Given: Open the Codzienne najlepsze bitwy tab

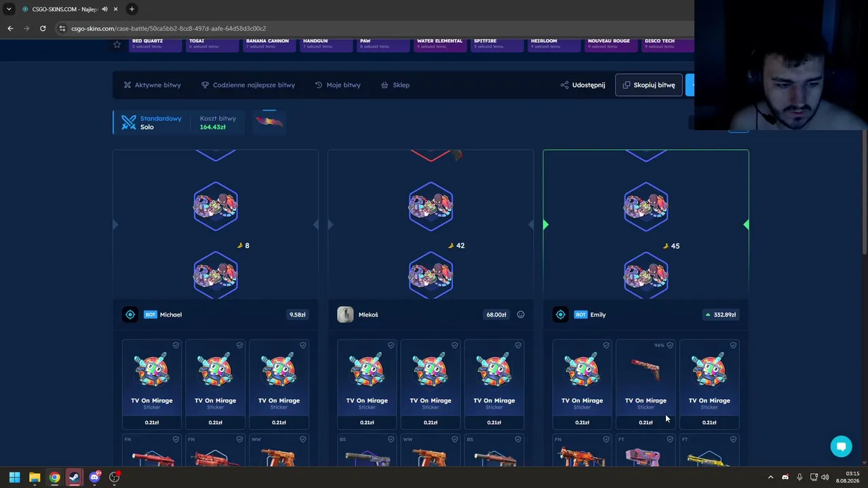Looking at the screenshot, I should tap(248, 85).
